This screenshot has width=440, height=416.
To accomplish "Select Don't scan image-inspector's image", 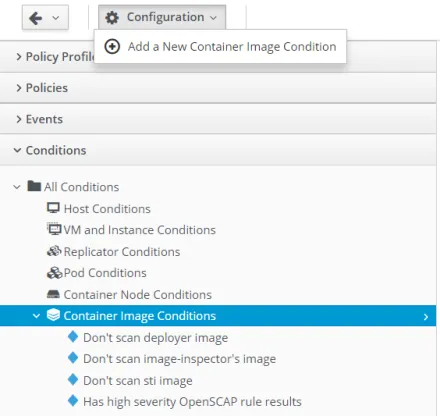I will coord(180,359).
